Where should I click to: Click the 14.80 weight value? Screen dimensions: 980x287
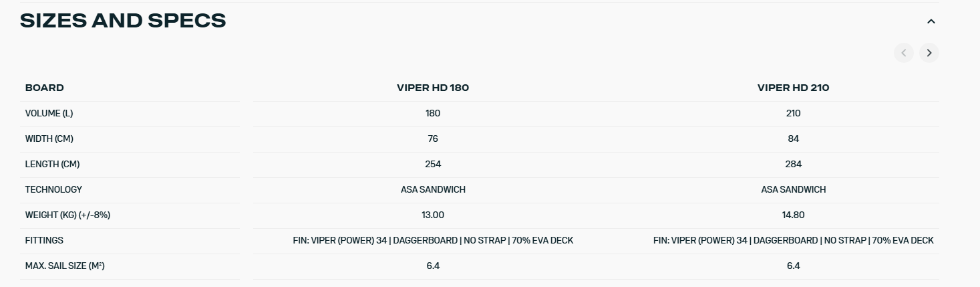793,215
